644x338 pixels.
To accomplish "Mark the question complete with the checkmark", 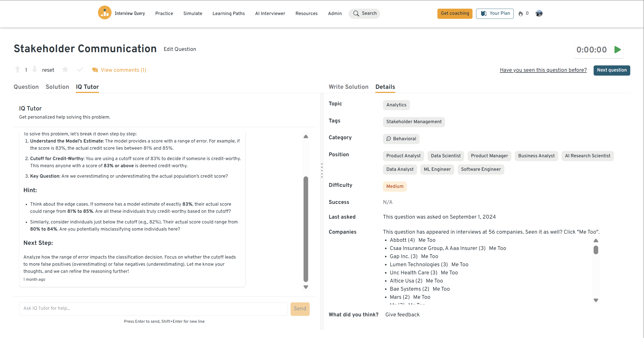I will [80, 69].
